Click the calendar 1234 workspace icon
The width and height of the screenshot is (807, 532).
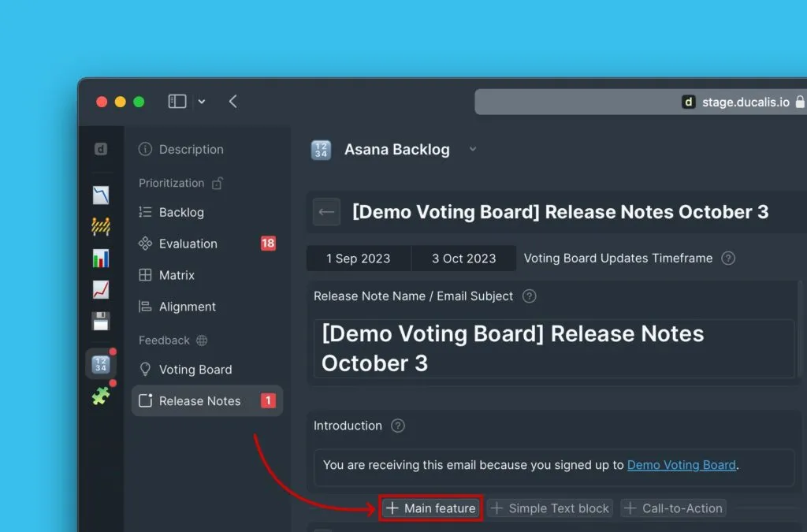(x=101, y=363)
